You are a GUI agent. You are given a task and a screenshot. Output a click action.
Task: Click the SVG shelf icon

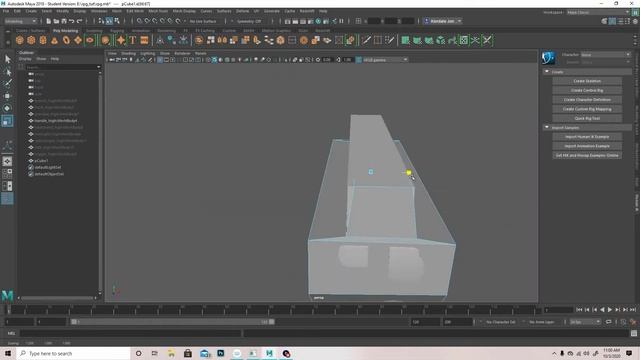(x=144, y=40)
